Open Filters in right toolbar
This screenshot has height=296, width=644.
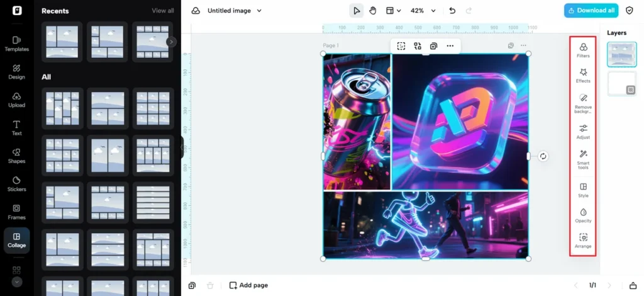tap(583, 50)
